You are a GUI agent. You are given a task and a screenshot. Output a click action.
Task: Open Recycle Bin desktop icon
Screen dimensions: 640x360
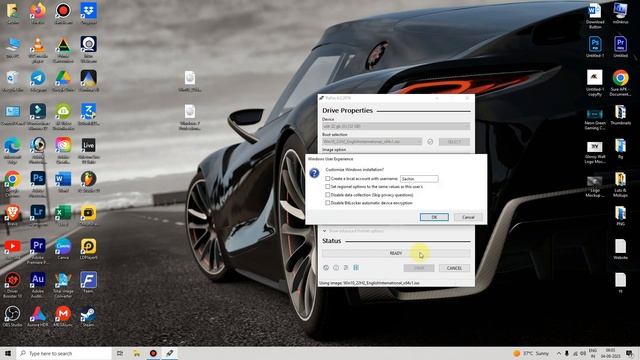tap(13, 81)
